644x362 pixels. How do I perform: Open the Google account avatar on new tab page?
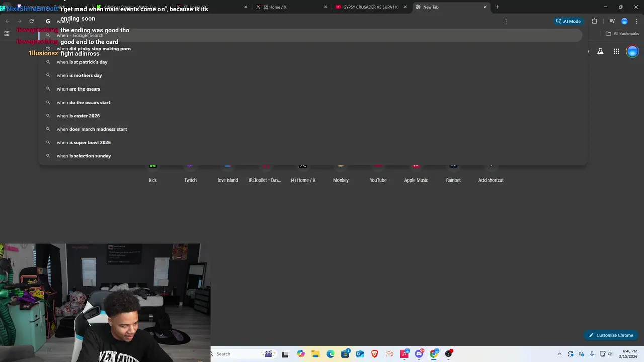(632, 51)
